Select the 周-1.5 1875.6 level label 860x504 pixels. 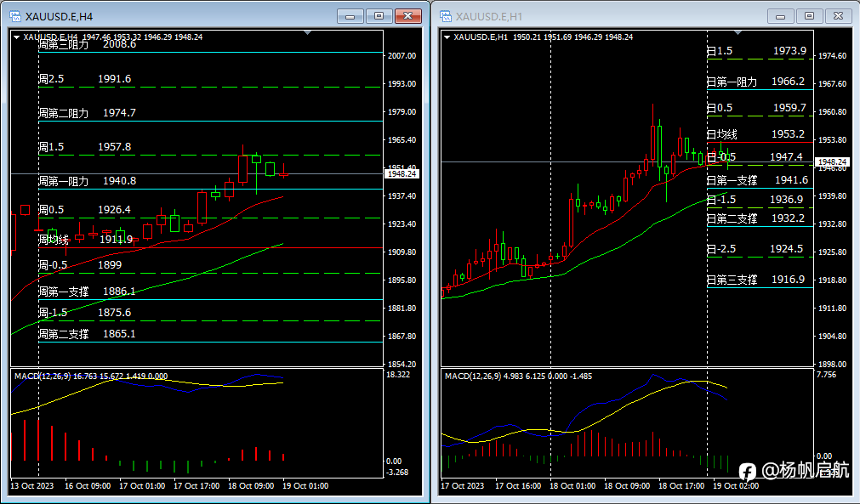click(85, 313)
